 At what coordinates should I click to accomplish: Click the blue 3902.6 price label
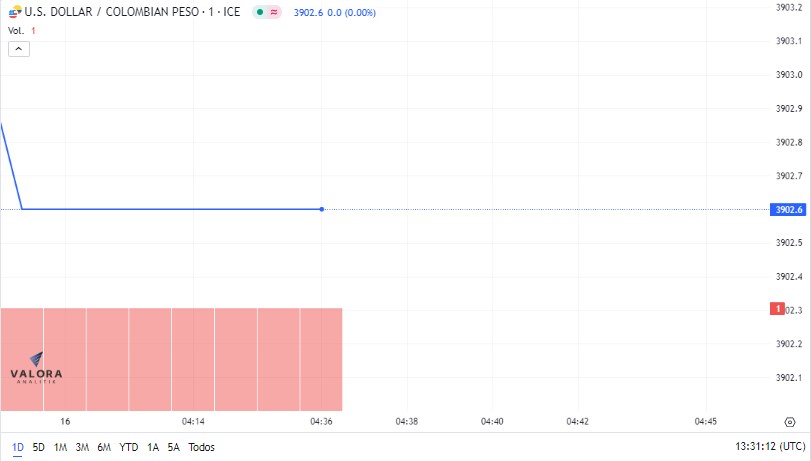(x=788, y=210)
